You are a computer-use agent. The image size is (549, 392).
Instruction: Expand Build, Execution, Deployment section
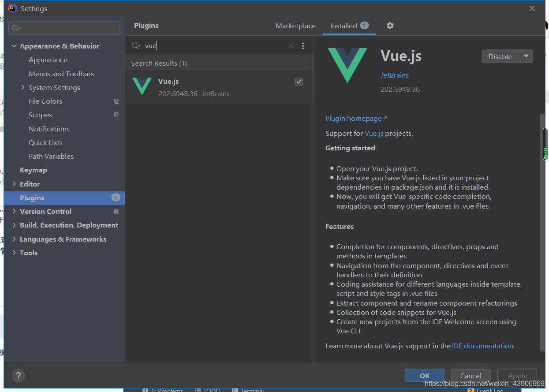(14, 225)
